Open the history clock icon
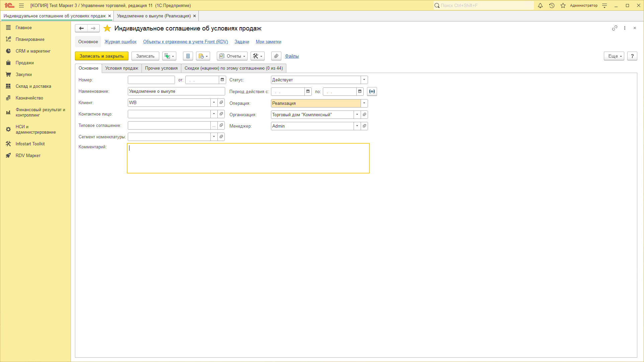 [552, 6]
